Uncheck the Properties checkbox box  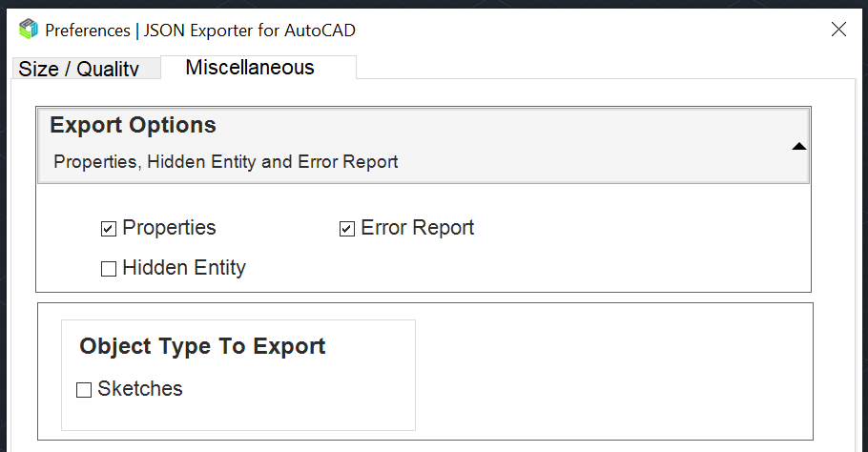[109, 229]
